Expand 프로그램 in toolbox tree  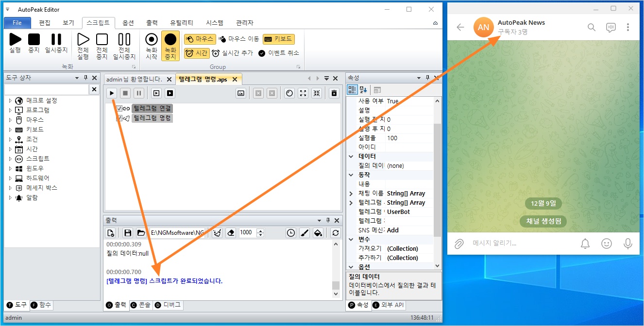[x=10, y=110]
